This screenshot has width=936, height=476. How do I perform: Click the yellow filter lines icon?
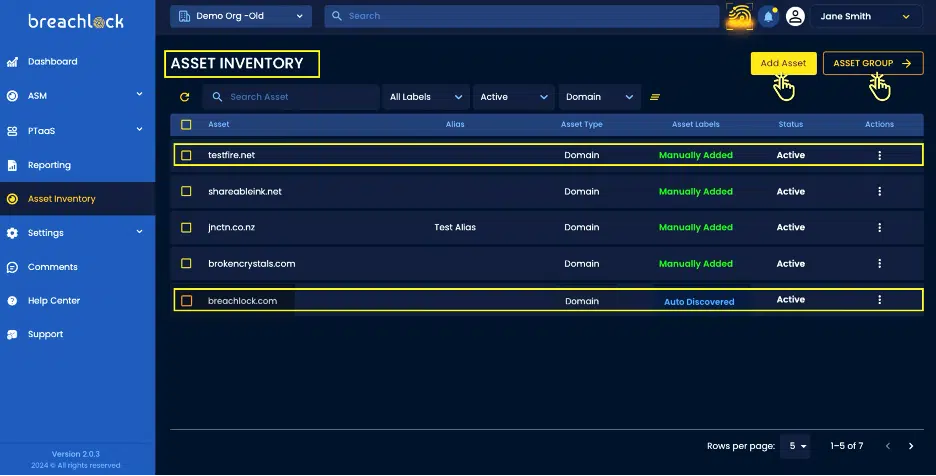click(x=655, y=97)
